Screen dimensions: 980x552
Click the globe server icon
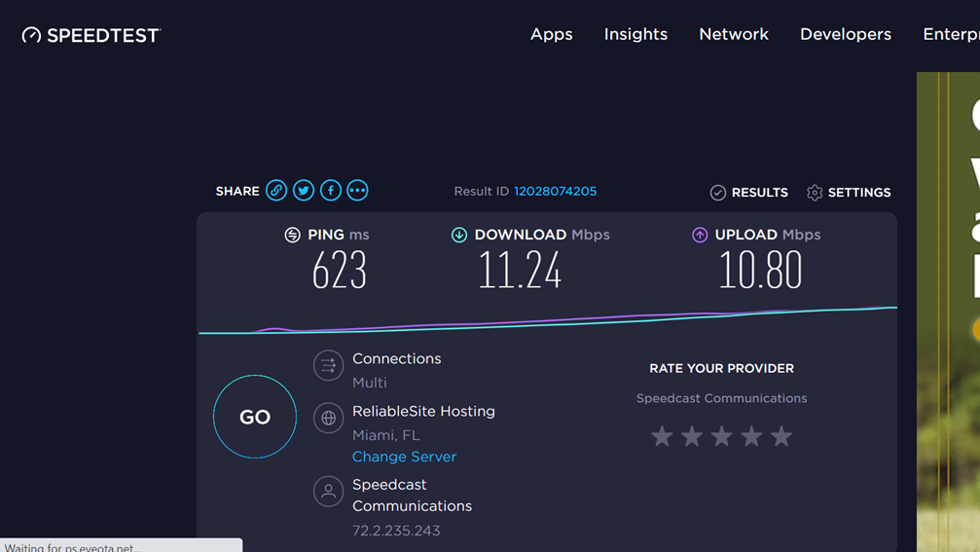click(x=328, y=418)
